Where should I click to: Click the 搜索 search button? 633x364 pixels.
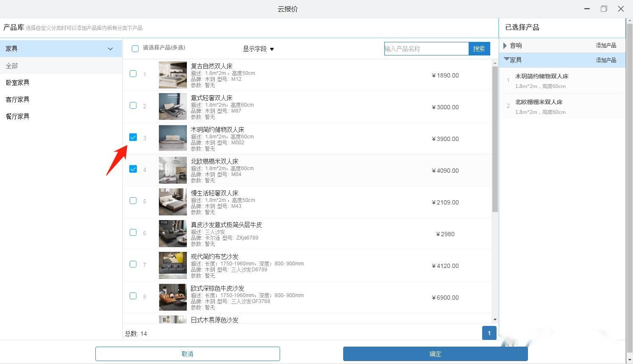point(479,49)
